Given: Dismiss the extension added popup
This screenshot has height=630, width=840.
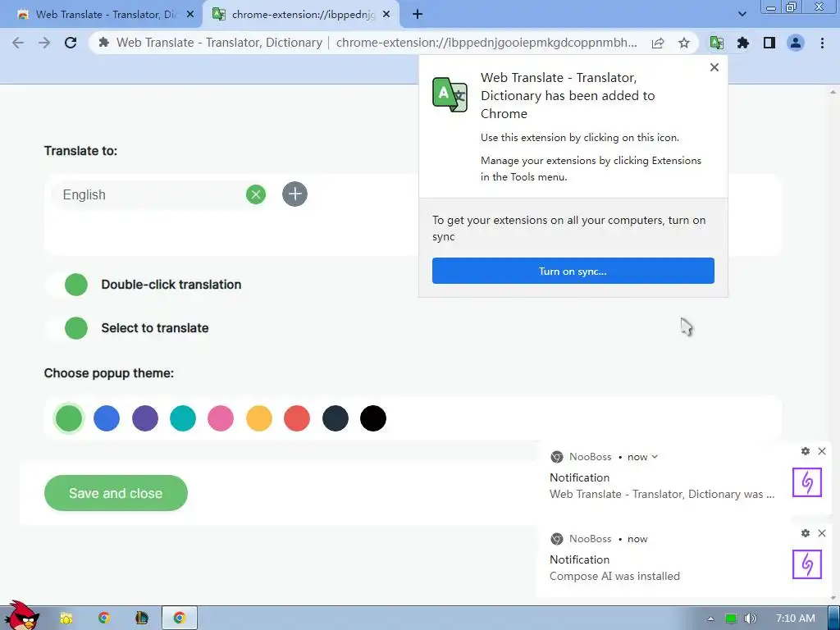Looking at the screenshot, I should click(x=714, y=67).
